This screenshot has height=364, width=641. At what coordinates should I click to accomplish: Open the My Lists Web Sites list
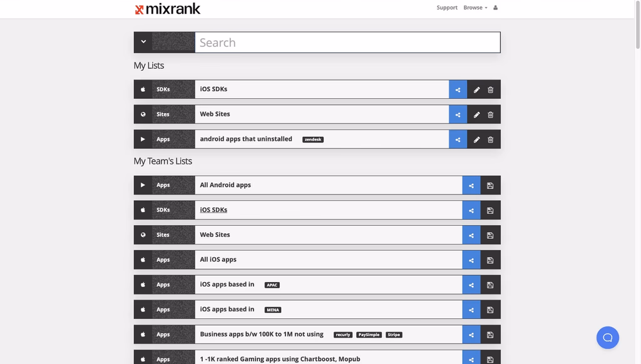(215, 114)
